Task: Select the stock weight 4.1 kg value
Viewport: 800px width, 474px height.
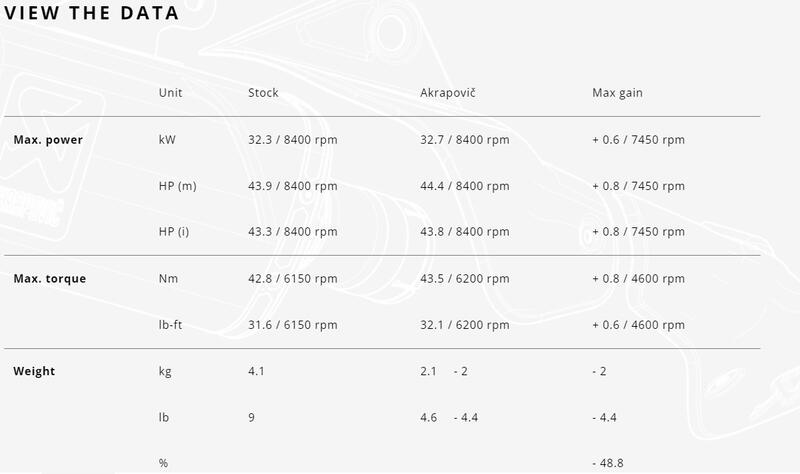Action: pyautogui.click(x=256, y=371)
